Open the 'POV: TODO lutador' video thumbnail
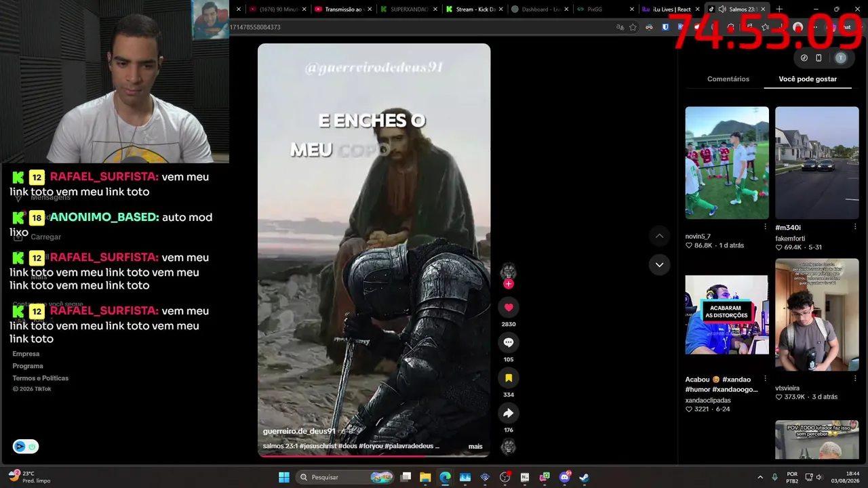Image resolution: width=868 pixels, height=488 pixels. [817, 440]
